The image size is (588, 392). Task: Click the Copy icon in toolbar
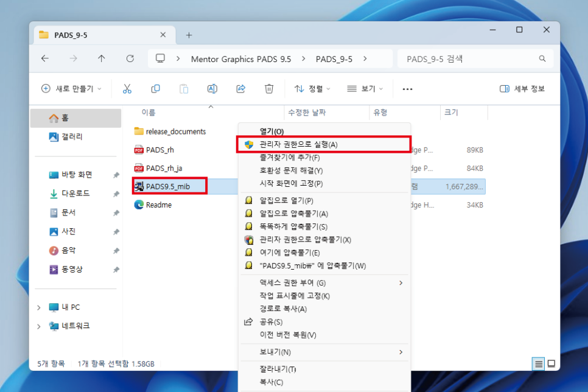pyautogui.click(x=155, y=89)
